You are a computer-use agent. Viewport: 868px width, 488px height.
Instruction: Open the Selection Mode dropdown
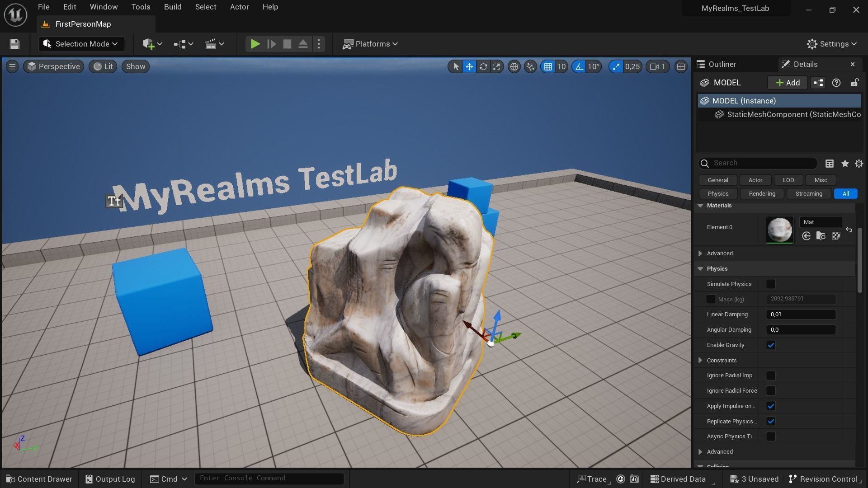pyautogui.click(x=81, y=44)
